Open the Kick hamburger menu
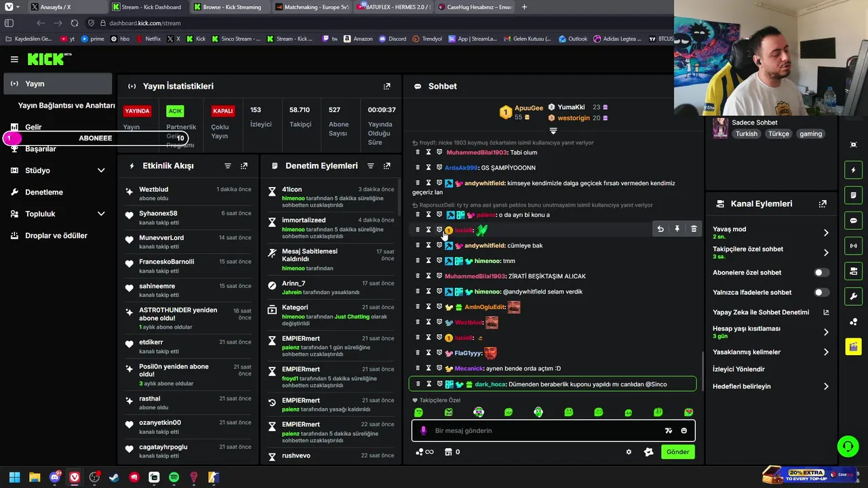The height and width of the screenshot is (488, 868). 14,59
